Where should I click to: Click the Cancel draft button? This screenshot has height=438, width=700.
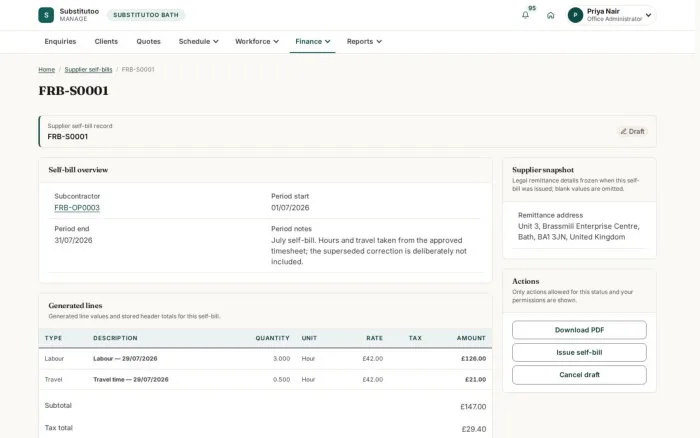[x=579, y=375]
